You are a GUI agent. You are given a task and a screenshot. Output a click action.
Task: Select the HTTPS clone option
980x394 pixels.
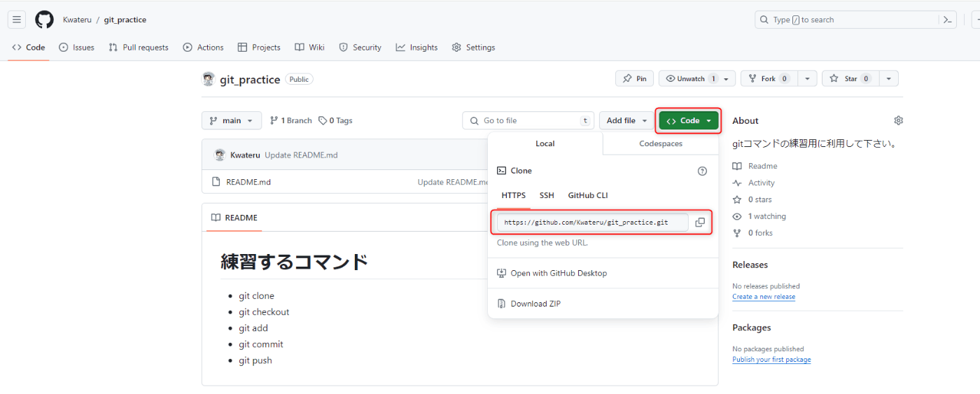click(514, 195)
